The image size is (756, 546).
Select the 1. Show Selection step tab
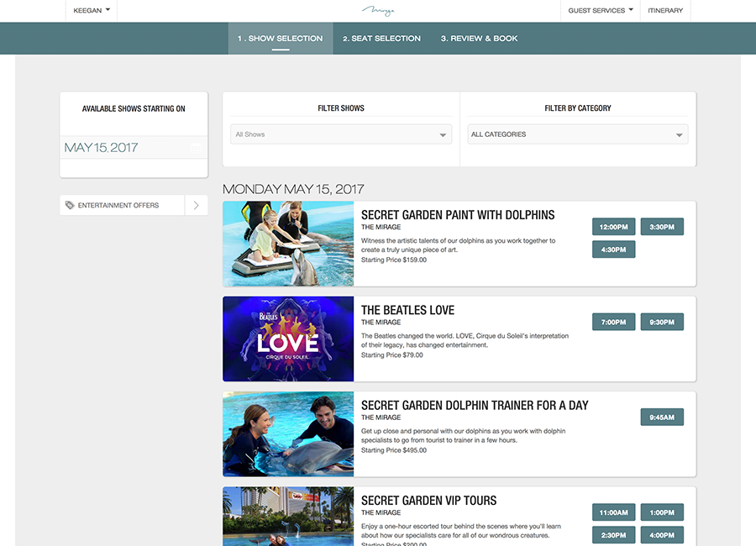click(280, 38)
